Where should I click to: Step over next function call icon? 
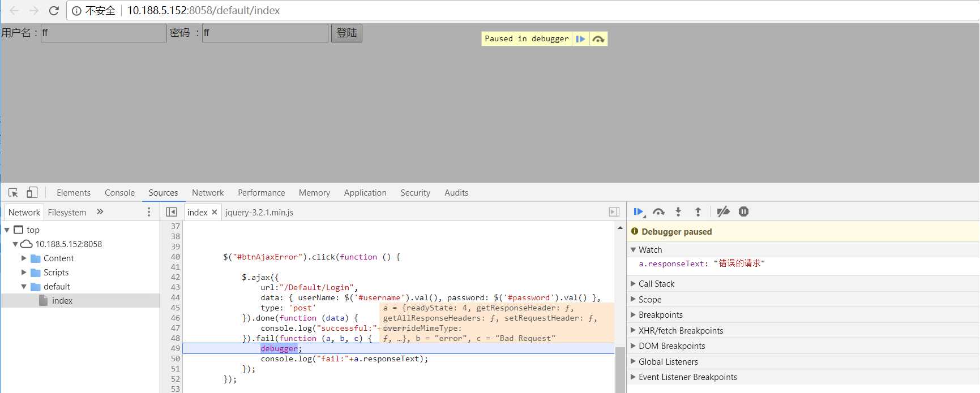(658, 212)
